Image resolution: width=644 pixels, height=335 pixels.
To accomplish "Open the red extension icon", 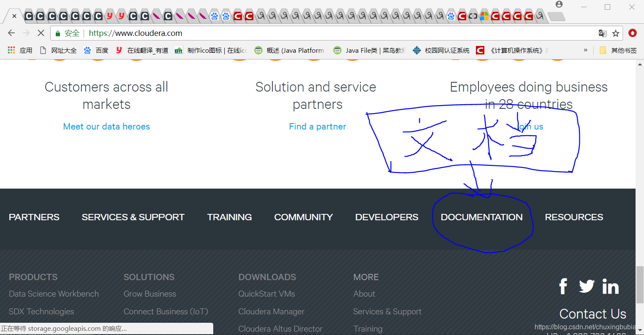I will point(632,33).
